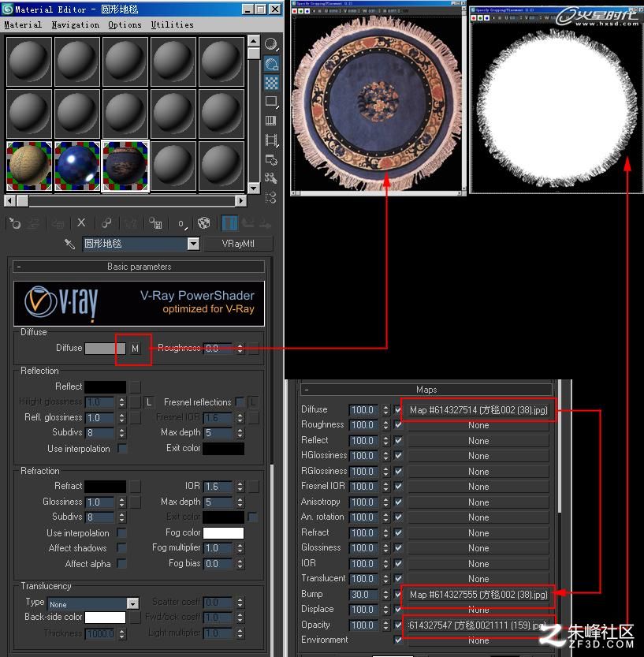The height and width of the screenshot is (657, 644).
Task: Open the material editor Options icon
Action: (x=271, y=159)
